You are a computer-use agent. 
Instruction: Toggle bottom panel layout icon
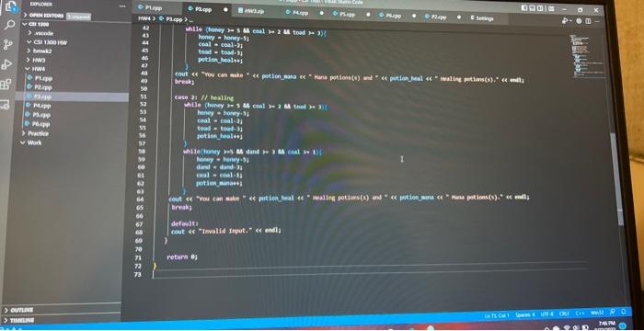(533, 7)
